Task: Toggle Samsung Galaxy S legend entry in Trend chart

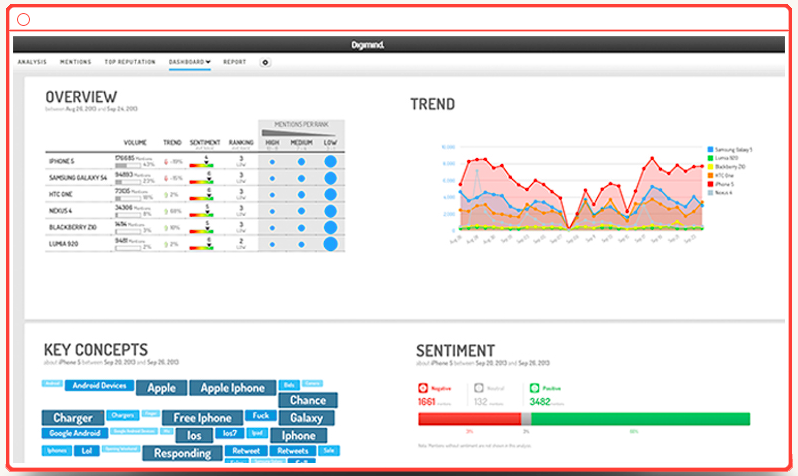Action: pyautogui.click(x=730, y=150)
